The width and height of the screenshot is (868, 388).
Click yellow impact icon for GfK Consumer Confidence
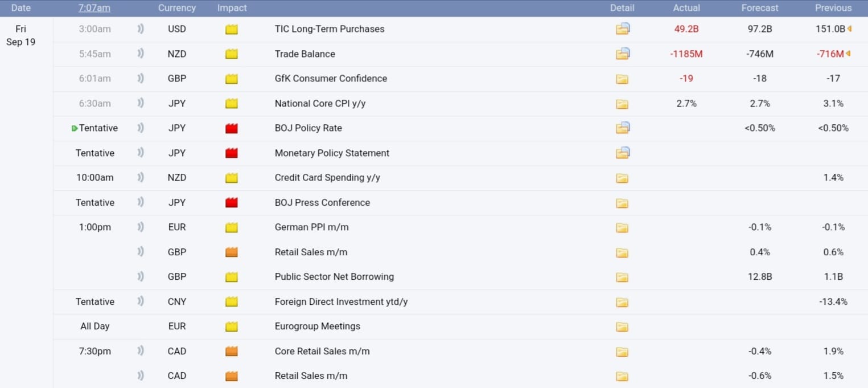point(231,79)
